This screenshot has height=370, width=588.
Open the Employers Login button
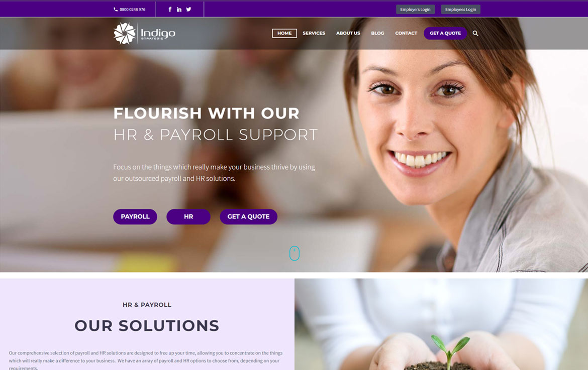[x=415, y=10]
